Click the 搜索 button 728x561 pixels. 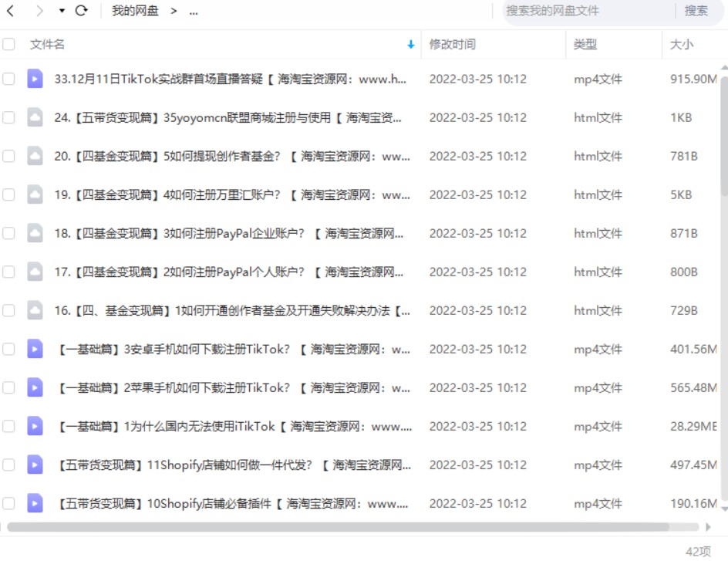[696, 11]
